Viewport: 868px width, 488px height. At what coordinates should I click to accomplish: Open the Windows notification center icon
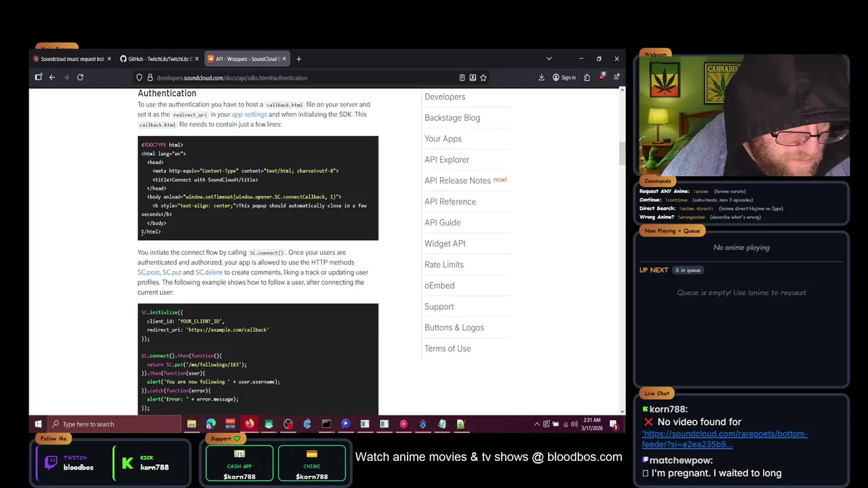tap(614, 425)
